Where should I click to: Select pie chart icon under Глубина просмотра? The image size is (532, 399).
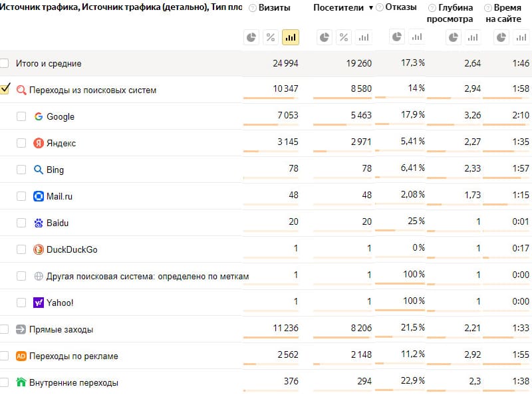point(454,37)
